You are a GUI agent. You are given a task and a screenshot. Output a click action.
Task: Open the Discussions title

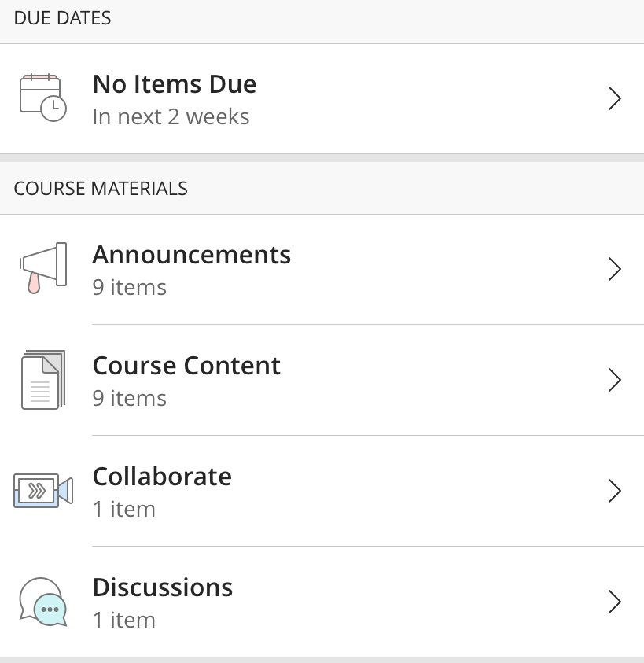click(x=162, y=587)
